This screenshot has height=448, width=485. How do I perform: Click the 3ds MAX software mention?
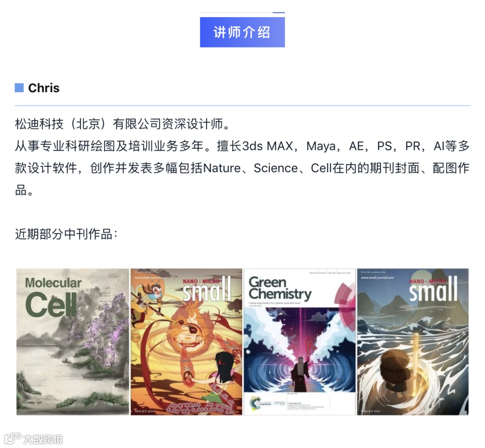coord(267,146)
